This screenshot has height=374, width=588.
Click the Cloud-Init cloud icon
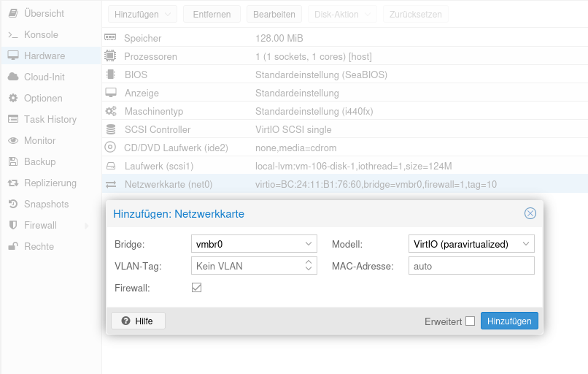pos(12,77)
